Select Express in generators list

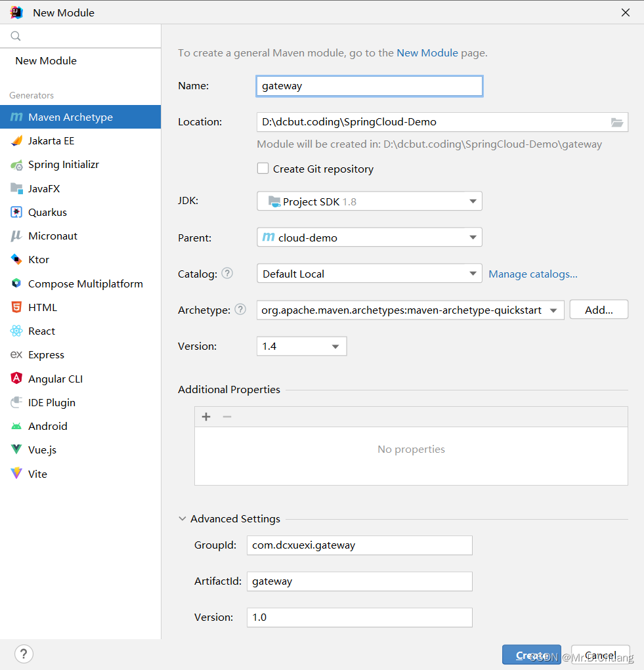coord(80,354)
